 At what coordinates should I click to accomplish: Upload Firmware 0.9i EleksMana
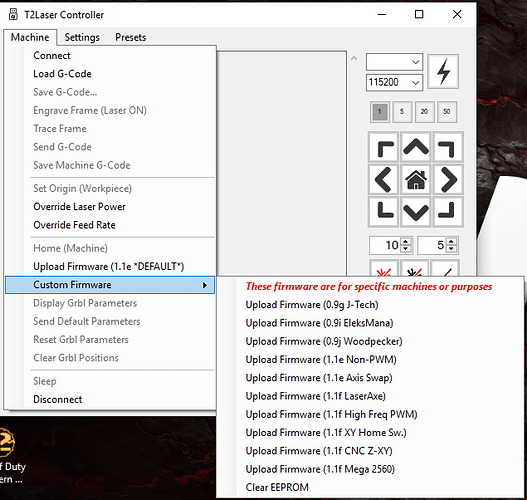pos(370,323)
